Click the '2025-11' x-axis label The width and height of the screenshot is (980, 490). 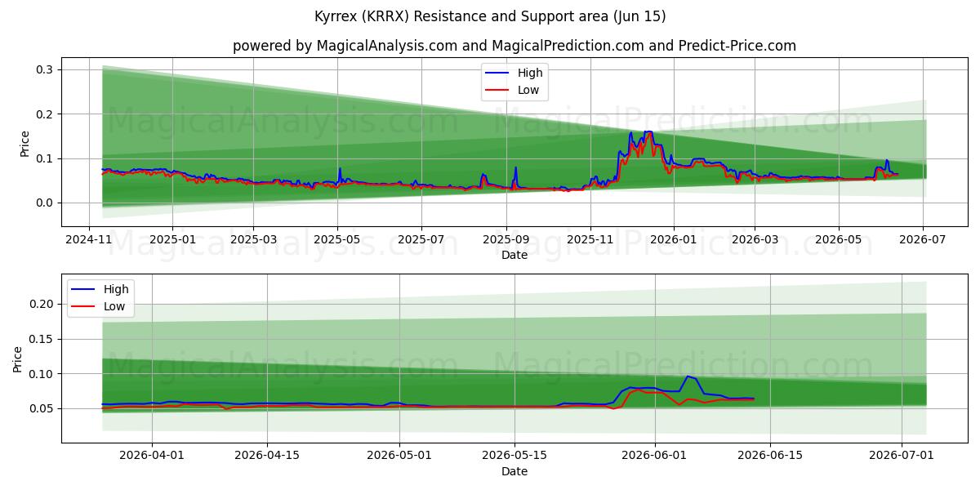(x=590, y=240)
